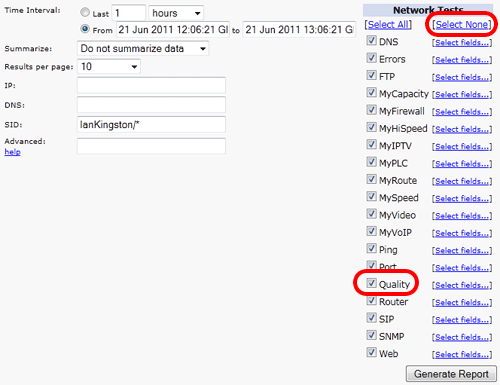Uncheck the Router test checkbox
This screenshot has width=500, height=385.
tap(371, 301)
